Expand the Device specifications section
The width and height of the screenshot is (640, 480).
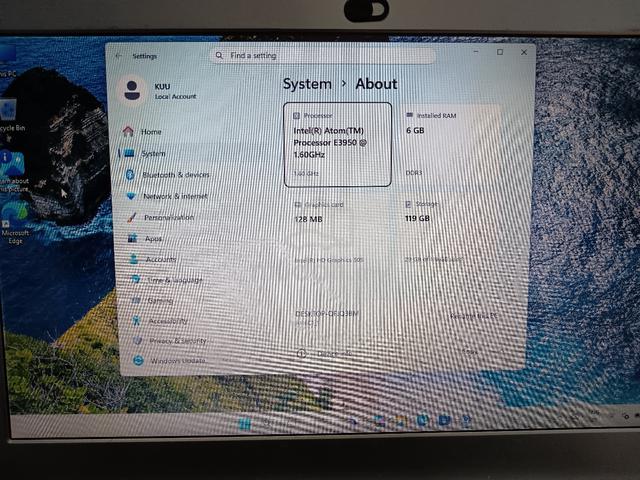(402, 353)
